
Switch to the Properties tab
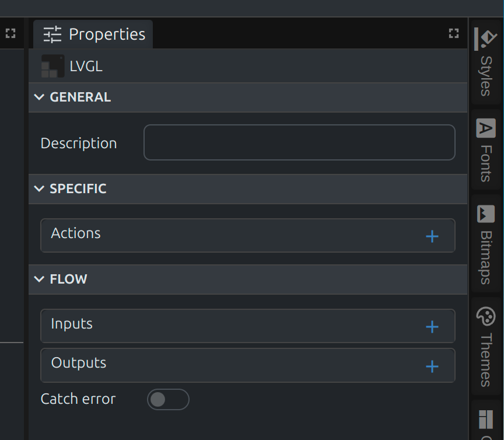coord(93,34)
